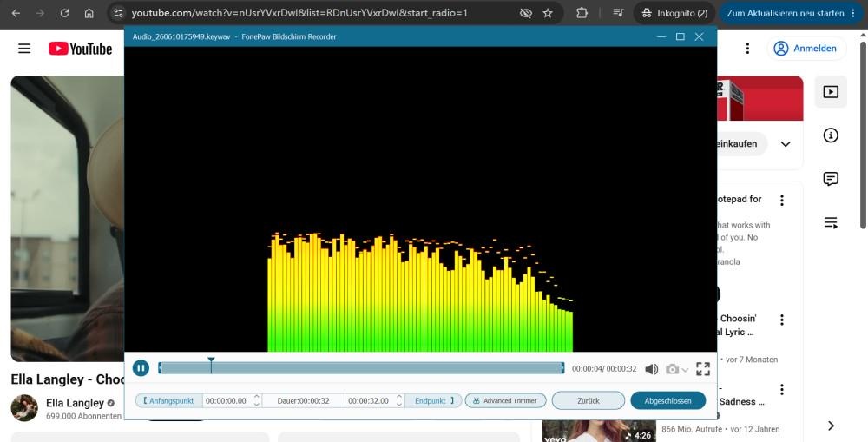Open three-dot menu for notepad ad
Viewport: 868px width, 442px height.
click(x=782, y=201)
